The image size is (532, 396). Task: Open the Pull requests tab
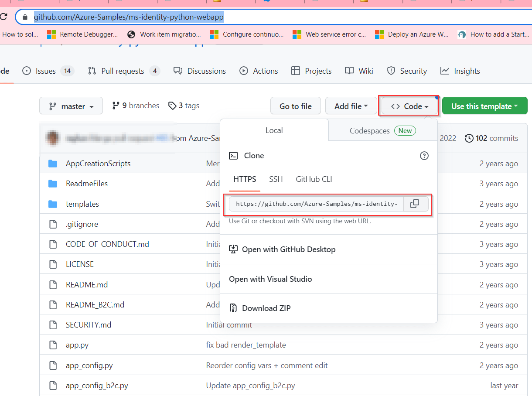124,71
